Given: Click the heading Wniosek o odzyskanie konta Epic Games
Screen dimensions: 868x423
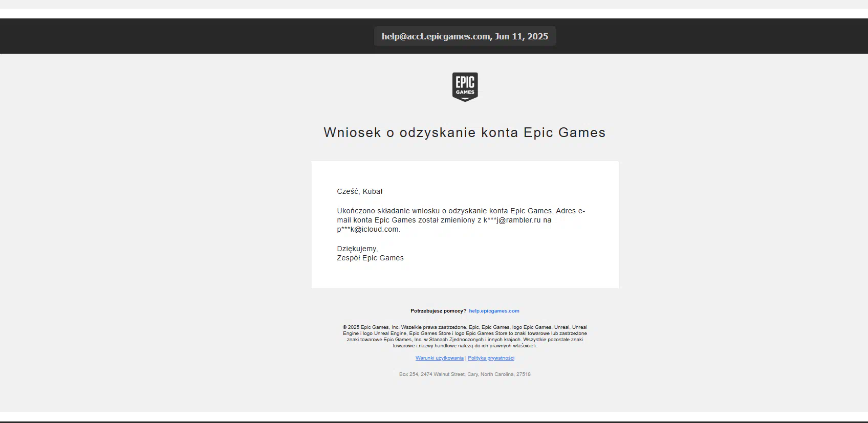Looking at the screenshot, I should tap(465, 132).
